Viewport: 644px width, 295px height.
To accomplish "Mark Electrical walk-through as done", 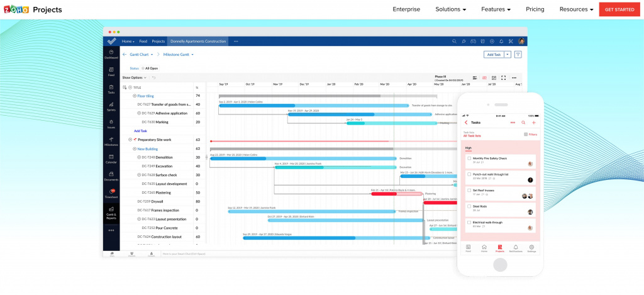I will pos(469,222).
